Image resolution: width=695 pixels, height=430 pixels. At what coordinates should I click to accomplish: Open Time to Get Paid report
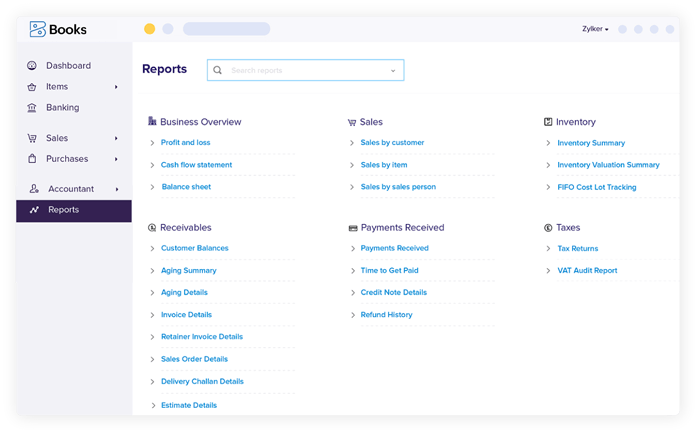pyautogui.click(x=389, y=270)
